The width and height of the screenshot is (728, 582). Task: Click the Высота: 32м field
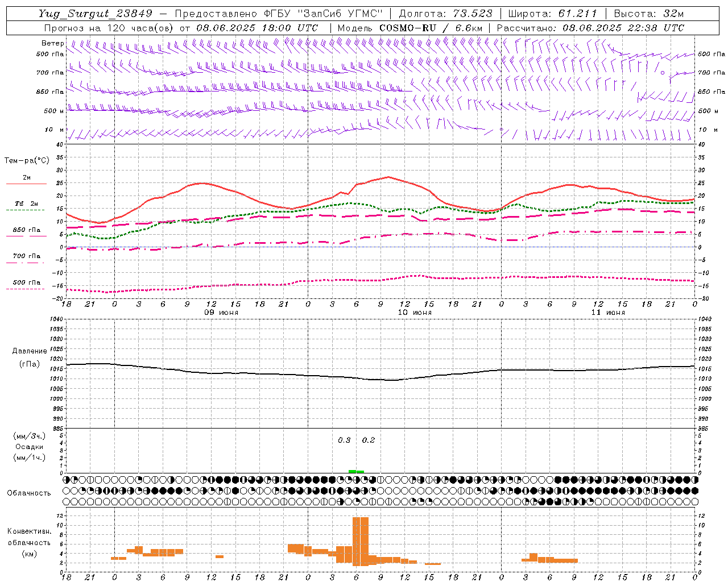pyautogui.click(x=648, y=14)
